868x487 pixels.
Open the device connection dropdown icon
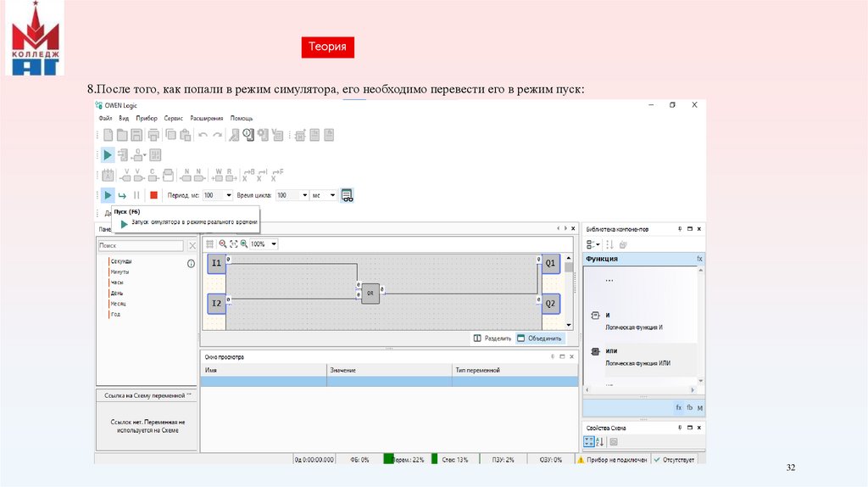pos(139,155)
